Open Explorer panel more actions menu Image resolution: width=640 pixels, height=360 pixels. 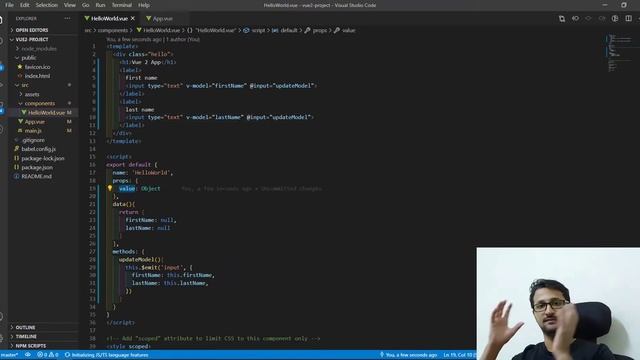point(67,18)
